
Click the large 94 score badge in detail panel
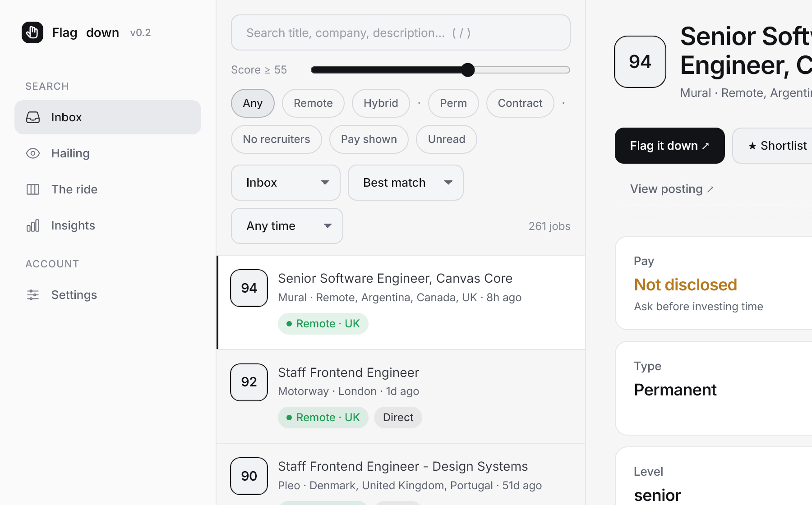pyautogui.click(x=640, y=62)
